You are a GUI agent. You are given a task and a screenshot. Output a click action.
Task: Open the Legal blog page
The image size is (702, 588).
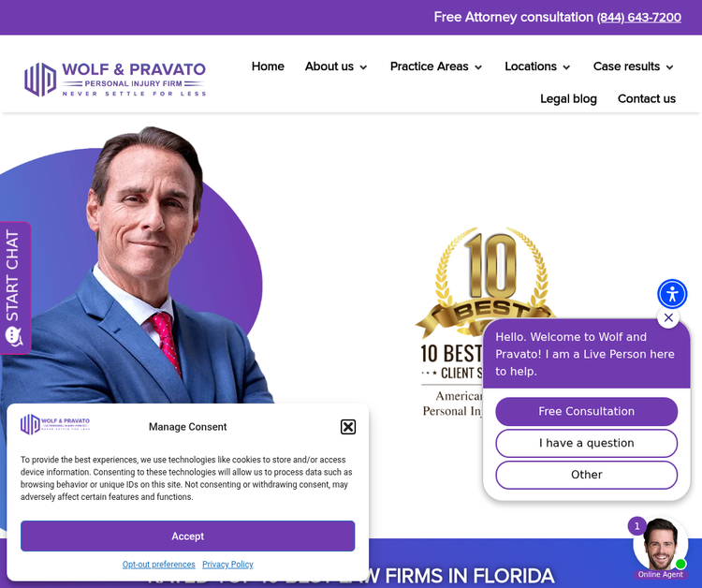click(568, 98)
